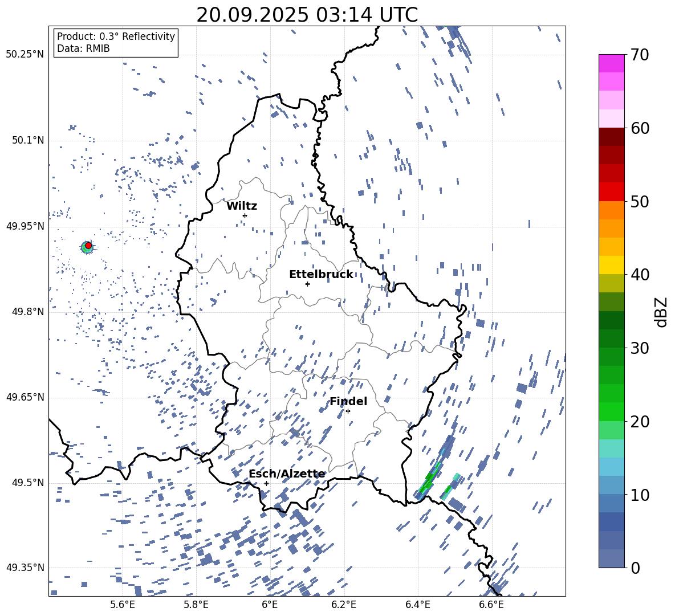The height and width of the screenshot is (616, 675).
Task: Click the 6.6°E longitude label
Action: (491, 605)
